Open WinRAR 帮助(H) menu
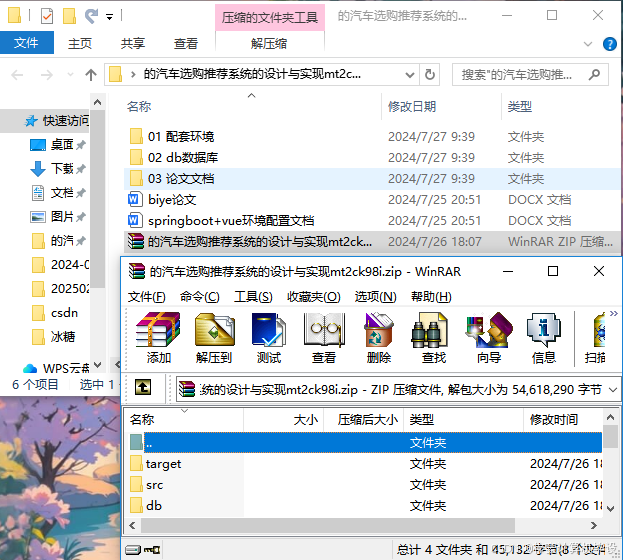The image size is (623, 560). [431, 296]
